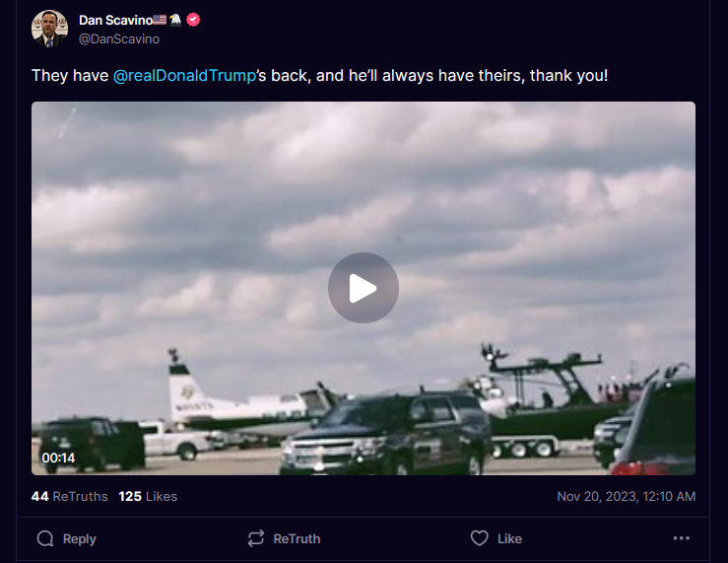728x563 pixels.
Task: Click the Reply speech bubble icon
Action: 45,538
